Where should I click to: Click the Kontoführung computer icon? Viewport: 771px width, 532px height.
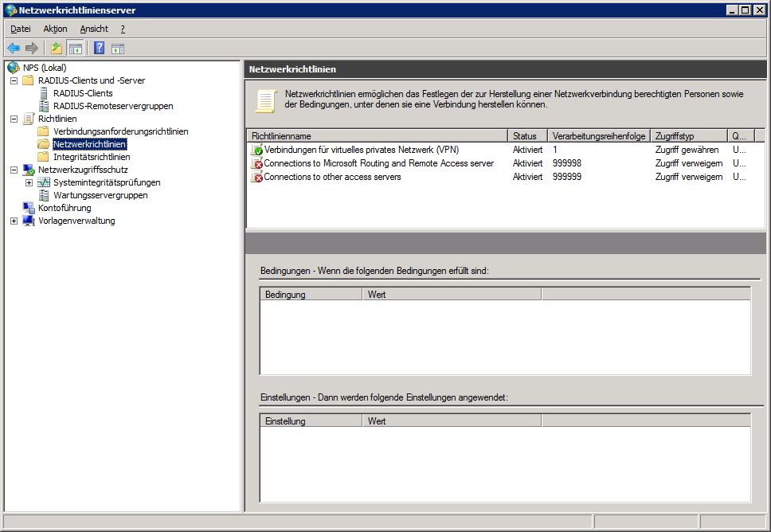pyautogui.click(x=29, y=208)
